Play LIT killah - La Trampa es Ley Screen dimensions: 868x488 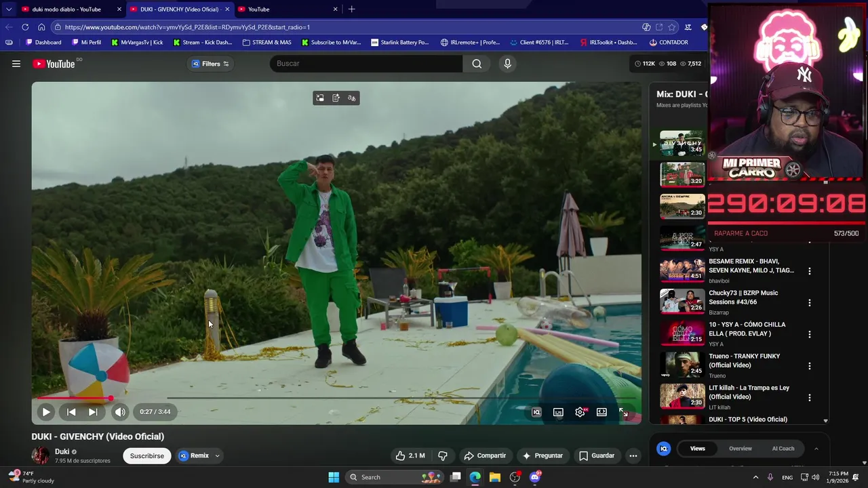[682, 396]
